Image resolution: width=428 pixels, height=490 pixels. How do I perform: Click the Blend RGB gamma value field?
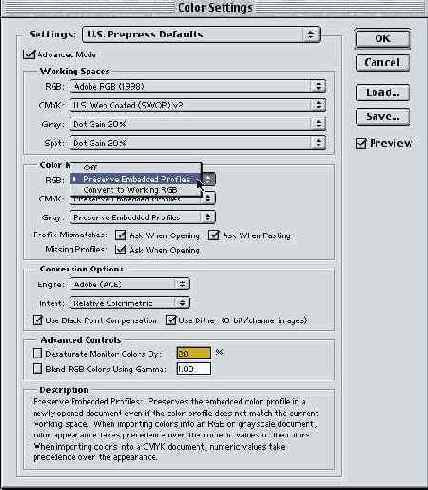coord(194,369)
